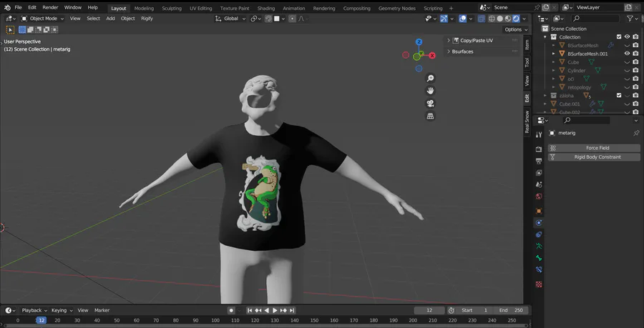644x328 pixels.
Task: Toggle snapping magnet icon
Action: pyautogui.click(x=268, y=19)
